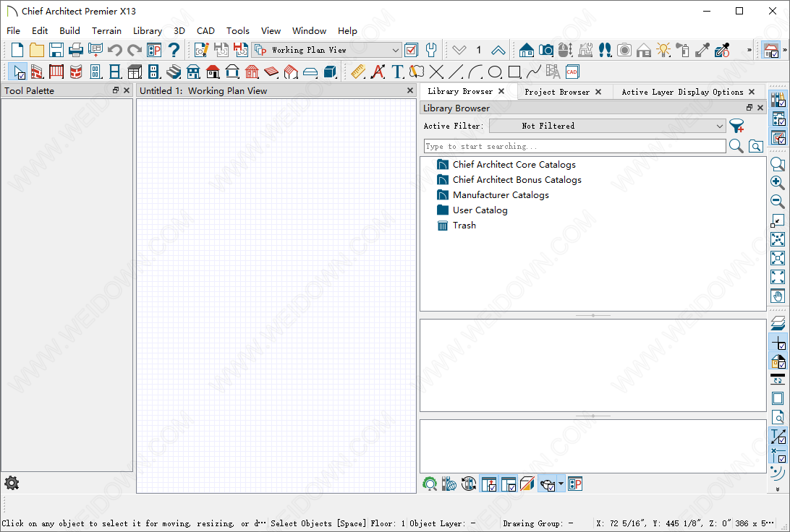
Task: Click the light bulb lighting icon
Action: (663, 50)
